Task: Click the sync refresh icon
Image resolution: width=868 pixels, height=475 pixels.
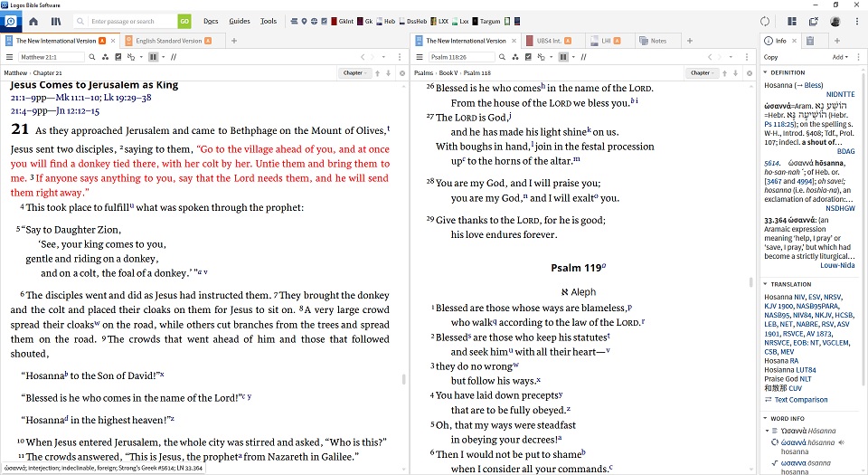Action: (x=765, y=21)
